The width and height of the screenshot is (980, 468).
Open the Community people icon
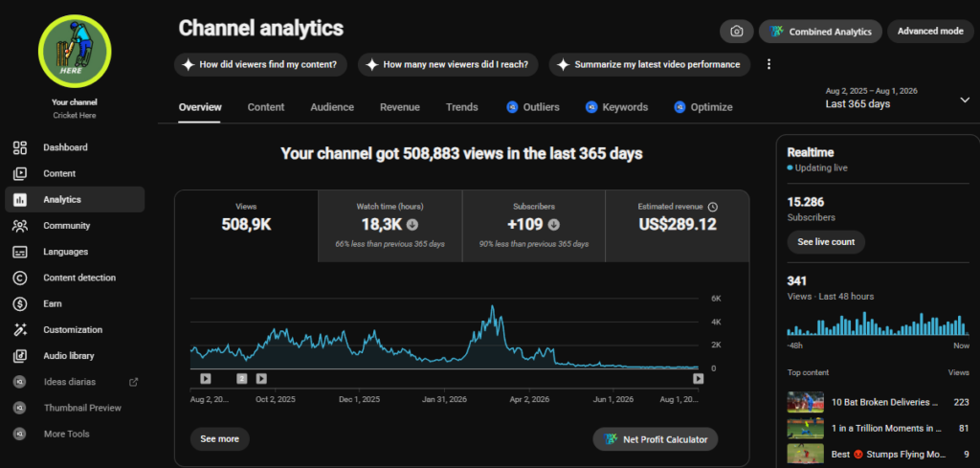click(x=20, y=226)
